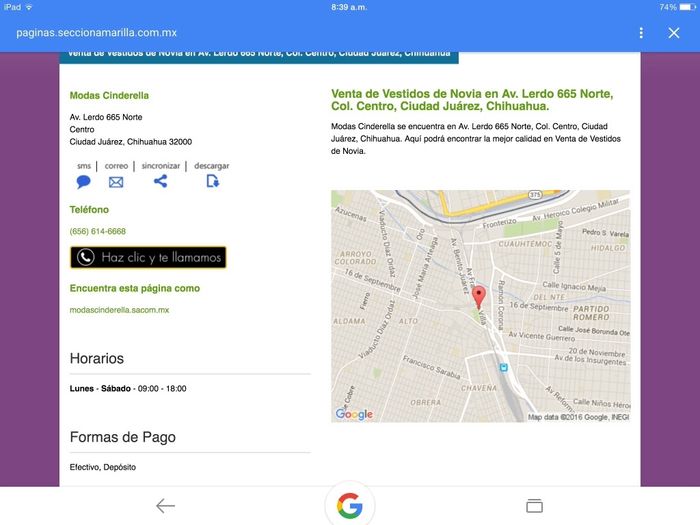Viewport: 700px width, 525px height.
Task: Tap the correo envelope icon
Action: tap(116, 182)
